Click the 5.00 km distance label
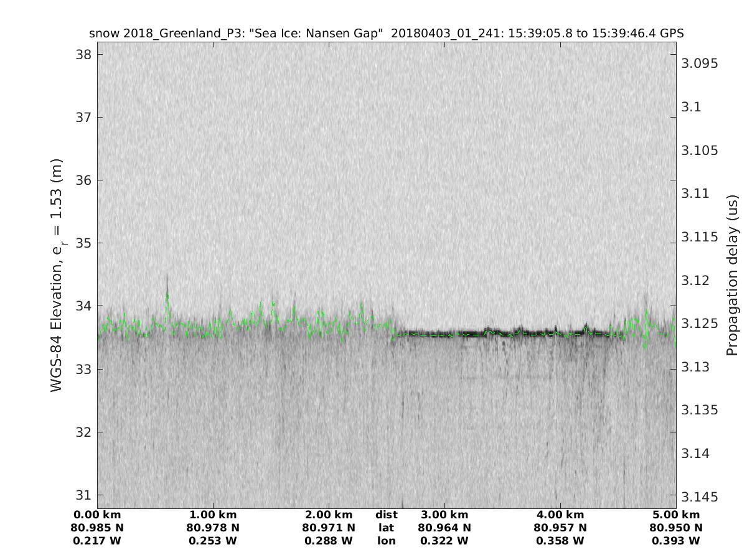 pyautogui.click(x=676, y=515)
